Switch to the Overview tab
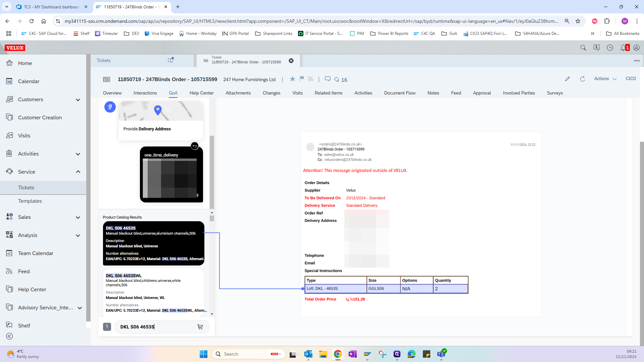 pos(112,93)
